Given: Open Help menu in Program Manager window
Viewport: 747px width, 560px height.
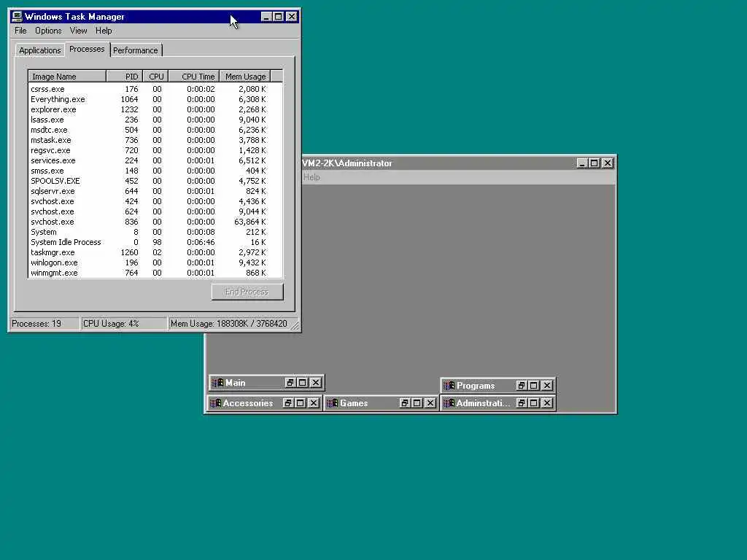Looking at the screenshot, I should click(x=311, y=177).
